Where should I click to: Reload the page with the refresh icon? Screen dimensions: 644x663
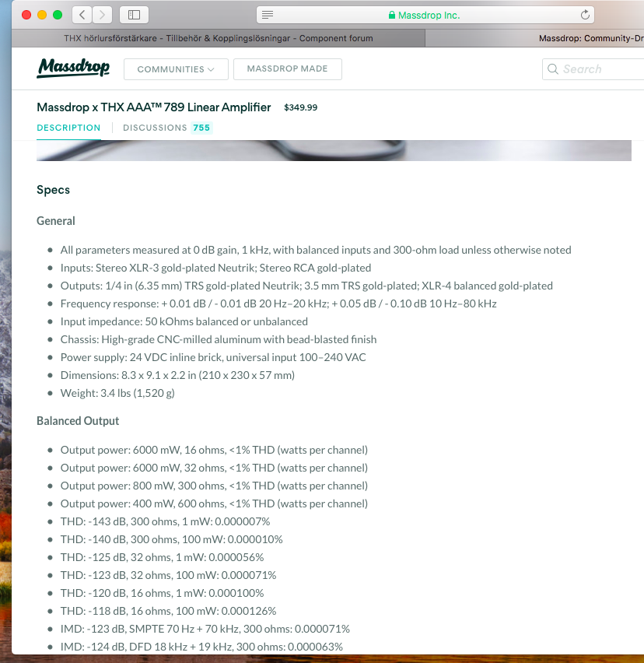click(x=585, y=16)
